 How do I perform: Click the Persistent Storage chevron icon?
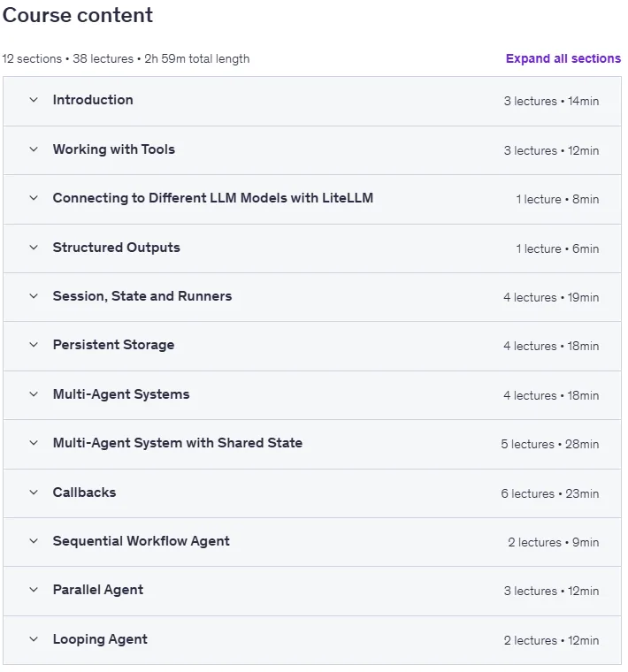click(34, 345)
